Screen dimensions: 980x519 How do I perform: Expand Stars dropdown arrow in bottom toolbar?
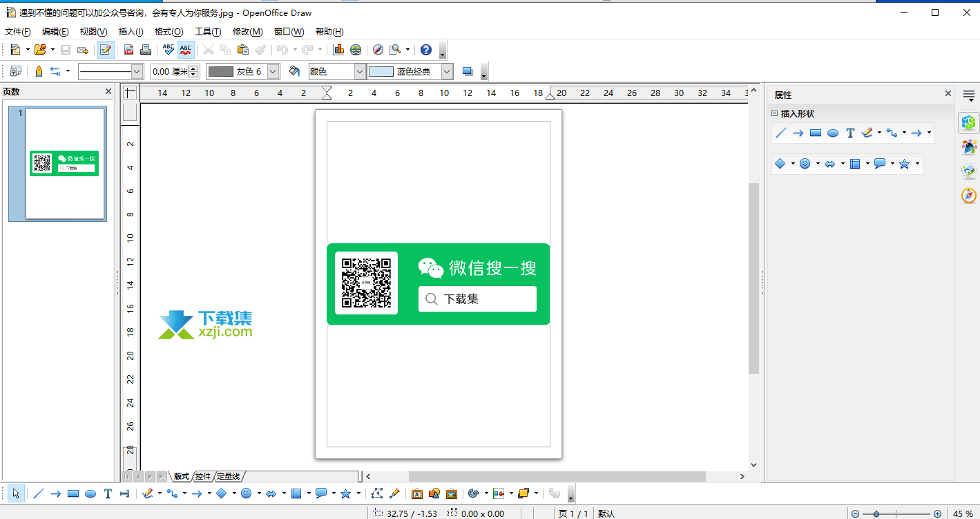[x=358, y=493]
